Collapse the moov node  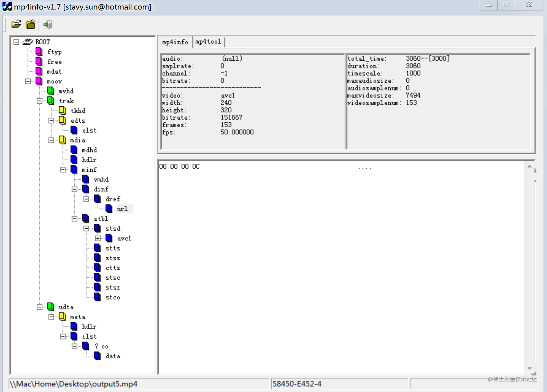click(28, 81)
